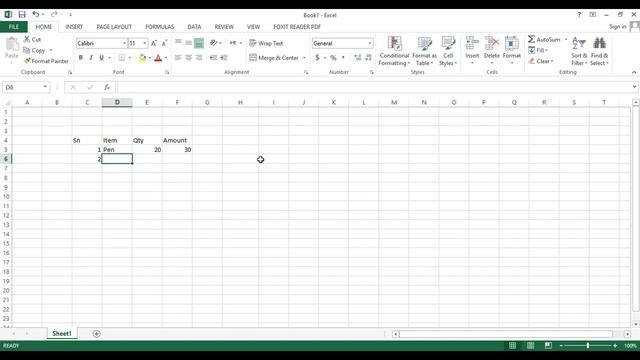Open Sort & Filter menu
This screenshot has height=360, width=640.
point(579,51)
